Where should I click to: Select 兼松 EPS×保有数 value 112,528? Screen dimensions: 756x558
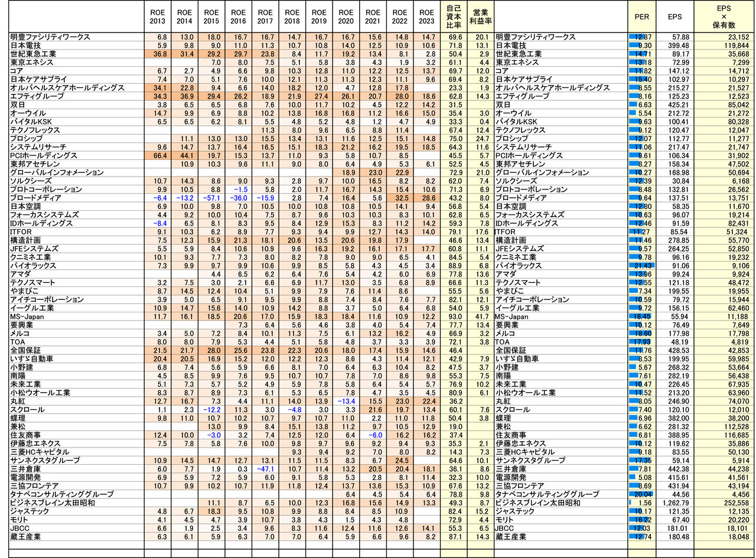tap(737, 426)
